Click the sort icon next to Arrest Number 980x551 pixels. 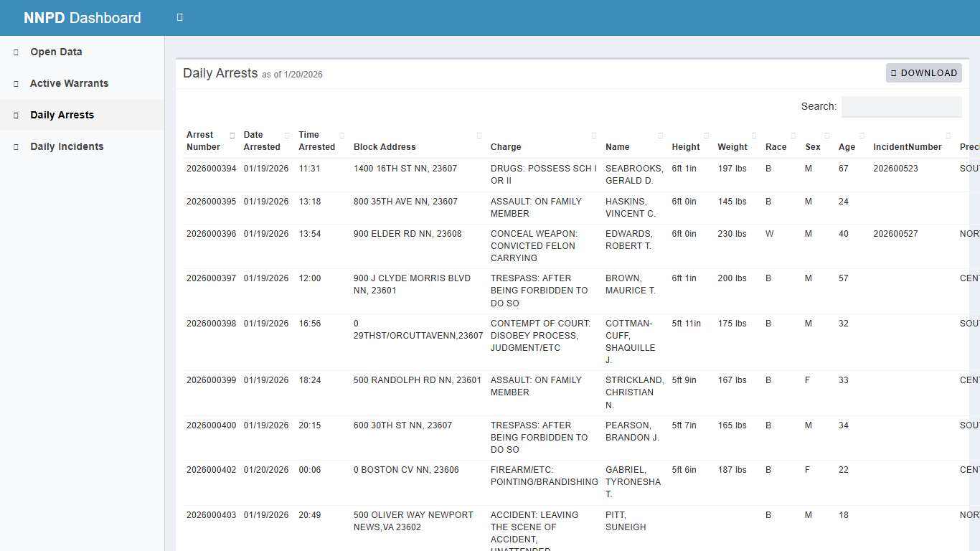[232, 135]
